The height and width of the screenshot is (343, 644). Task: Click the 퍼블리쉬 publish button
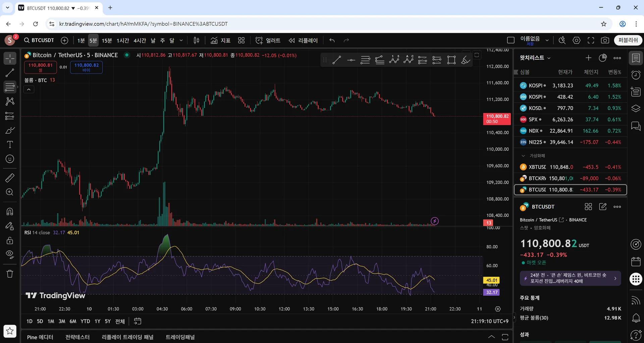628,40
